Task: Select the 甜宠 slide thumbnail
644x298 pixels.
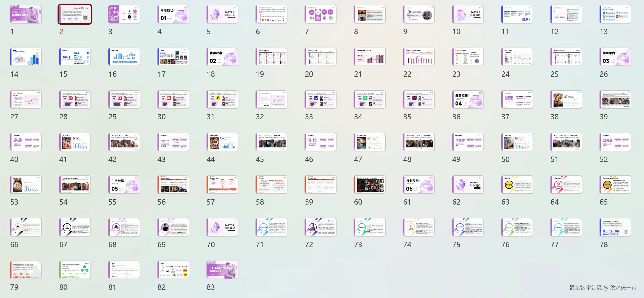Action: coord(517,100)
